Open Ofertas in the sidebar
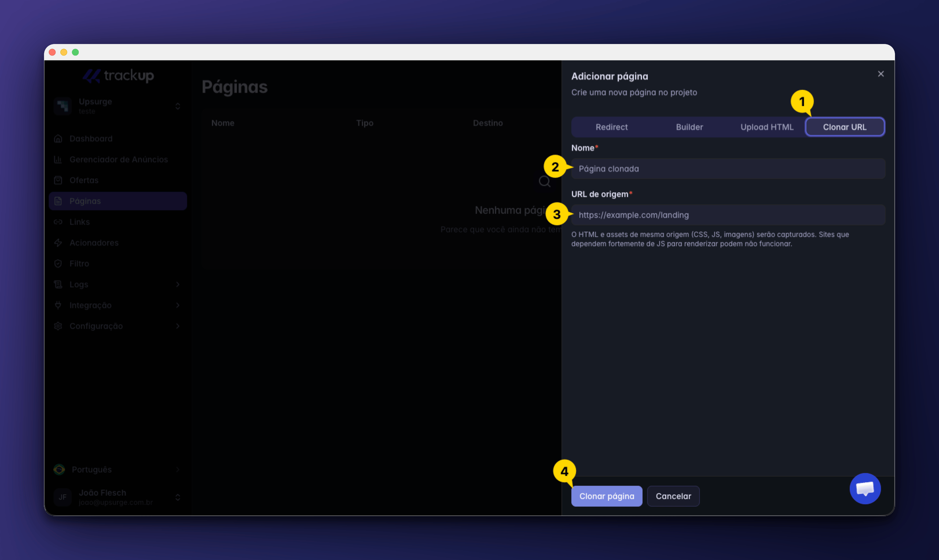The width and height of the screenshot is (939, 560). tap(118, 180)
